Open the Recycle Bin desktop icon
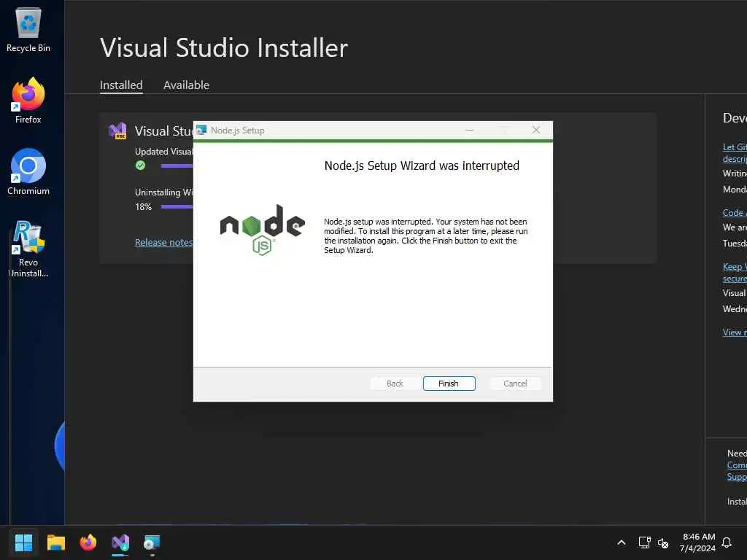 click(x=28, y=29)
